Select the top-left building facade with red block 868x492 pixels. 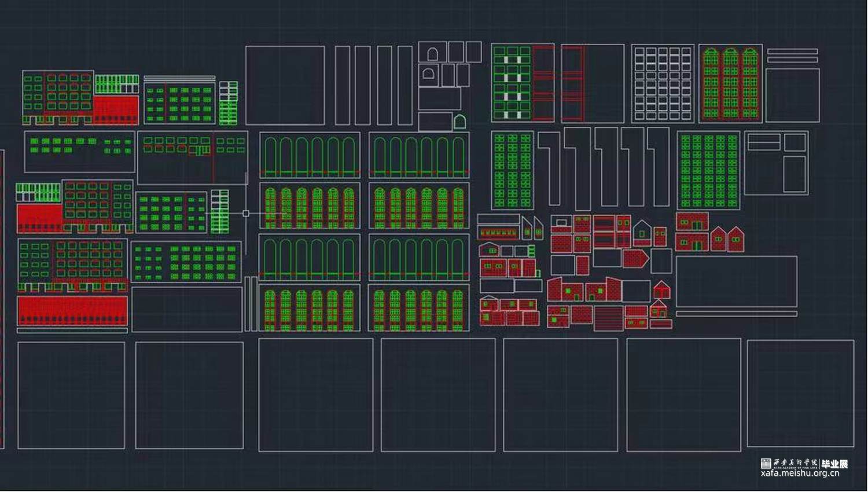80,98
